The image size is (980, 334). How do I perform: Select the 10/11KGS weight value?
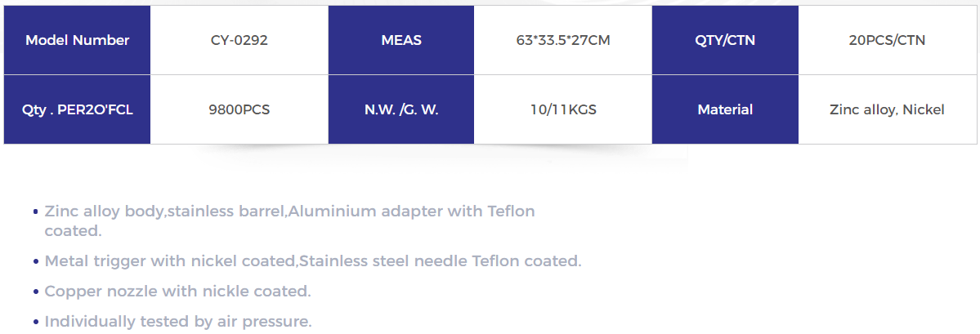(563, 109)
